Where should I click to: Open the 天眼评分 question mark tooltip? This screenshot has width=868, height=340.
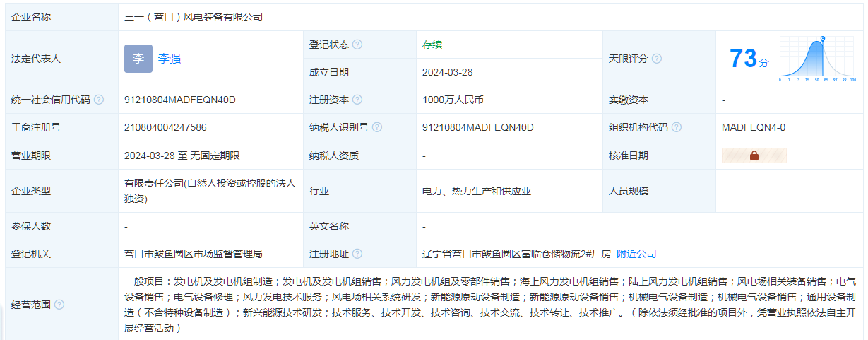tap(657, 59)
